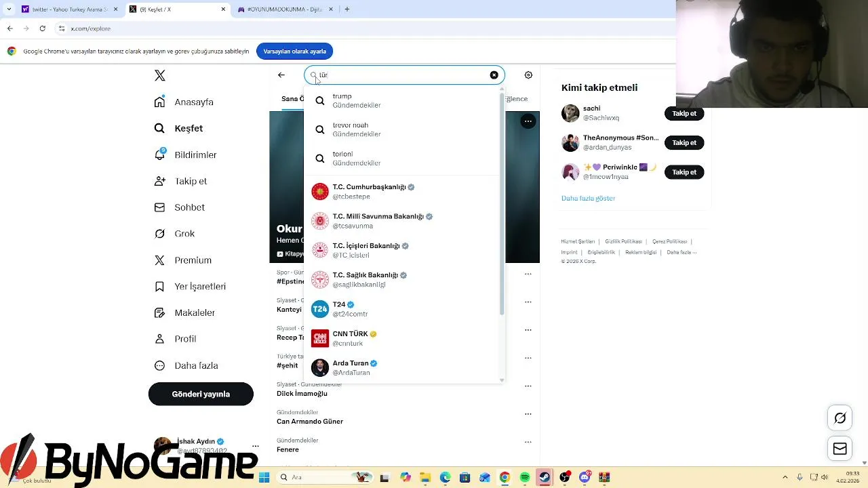Select the 'trump' search suggestion

[x=401, y=100]
